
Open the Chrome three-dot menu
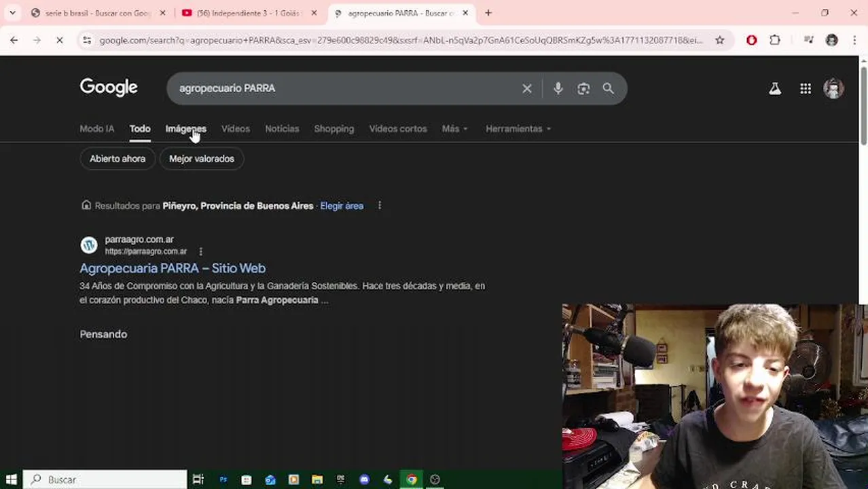point(854,40)
